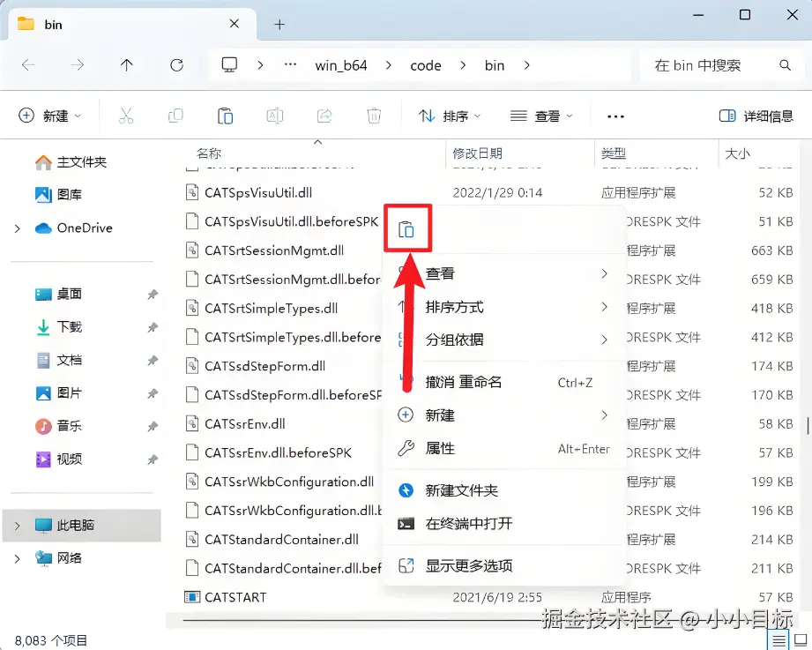Open 分组依据 submenu in context menu
The image size is (812, 650).
coord(504,340)
